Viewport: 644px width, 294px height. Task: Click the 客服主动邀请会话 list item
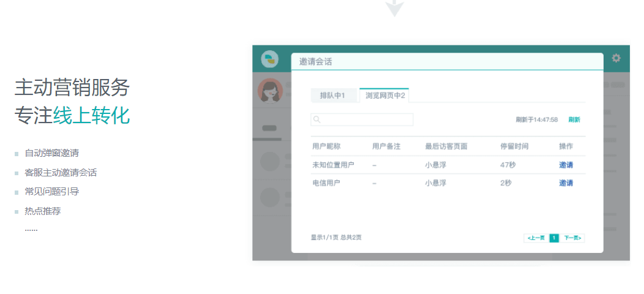[61, 173]
